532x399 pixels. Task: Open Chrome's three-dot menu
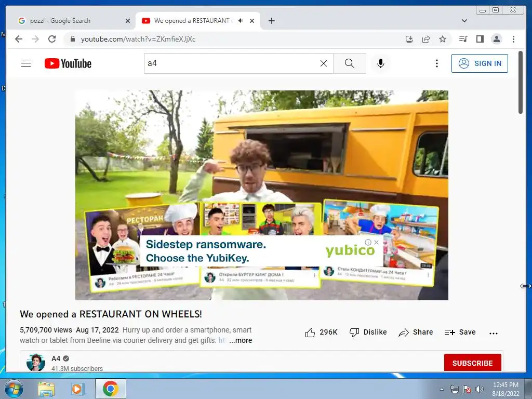pos(513,39)
